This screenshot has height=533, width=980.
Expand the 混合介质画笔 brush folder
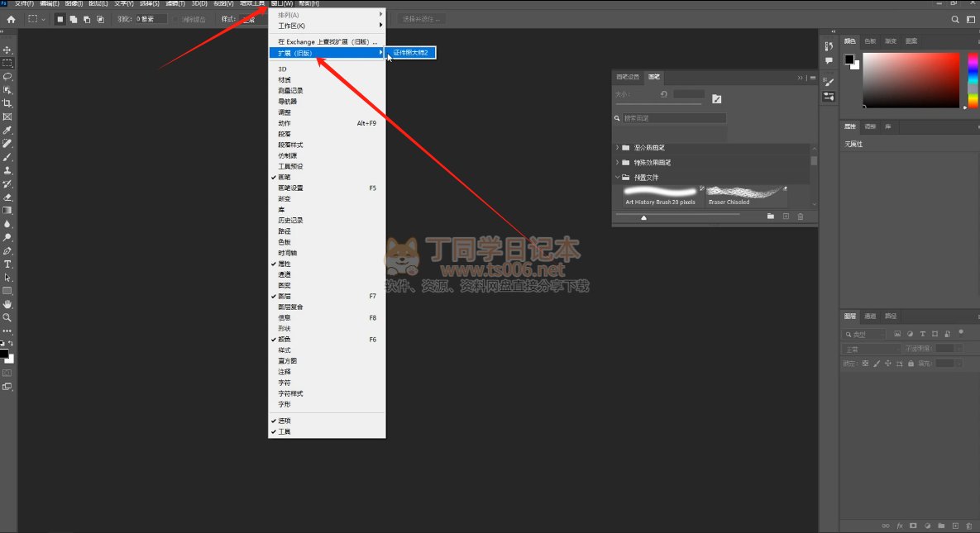617,147
